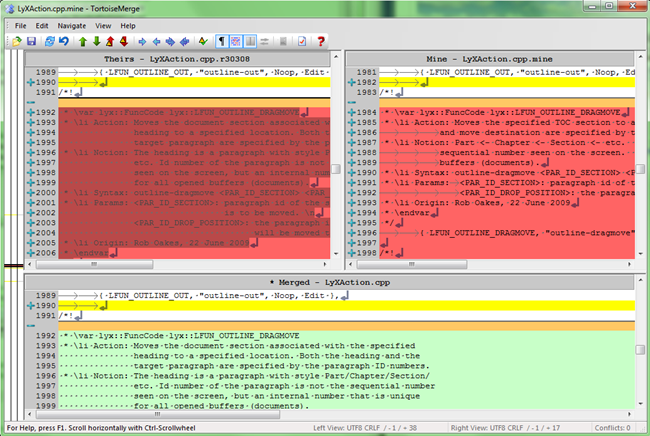Screen dimensions: 650x436
Task: Reload the files with the blue refresh icon
Action: coord(49,41)
